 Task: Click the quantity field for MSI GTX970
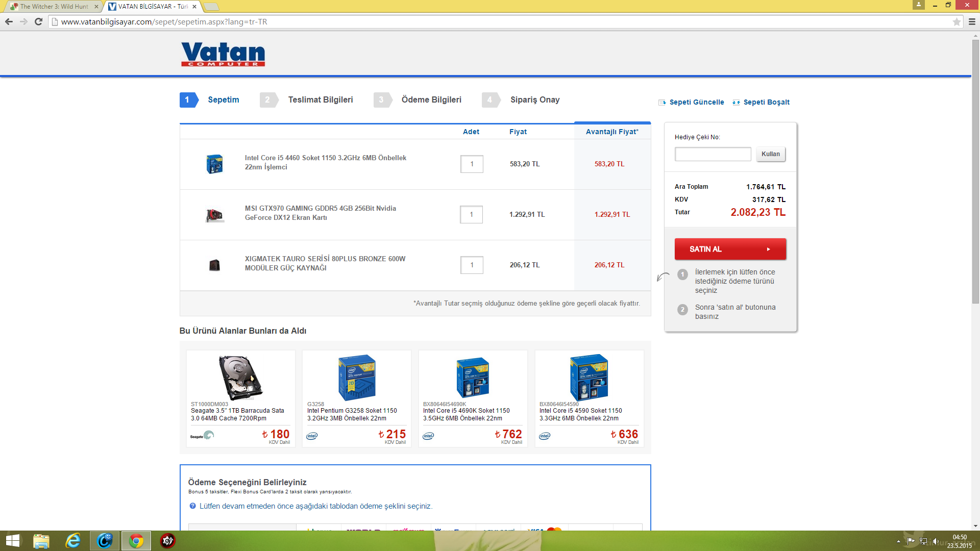pos(472,215)
